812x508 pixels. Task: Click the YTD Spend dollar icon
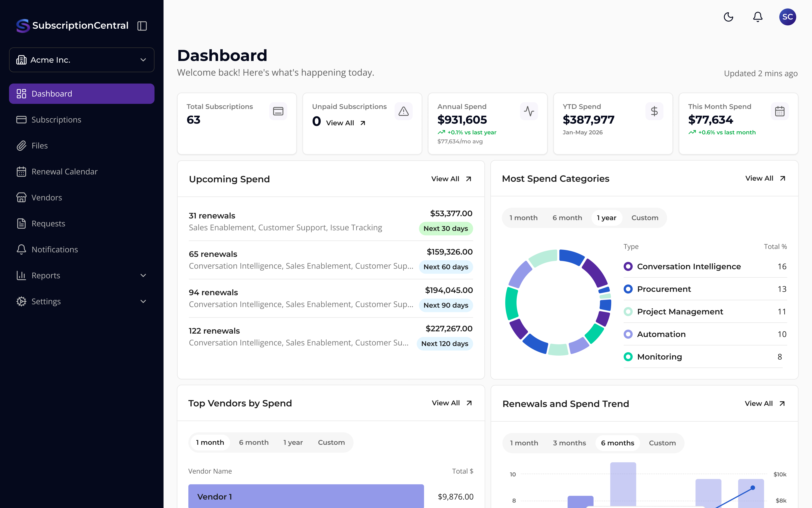pyautogui.click(x=654, y=111)
